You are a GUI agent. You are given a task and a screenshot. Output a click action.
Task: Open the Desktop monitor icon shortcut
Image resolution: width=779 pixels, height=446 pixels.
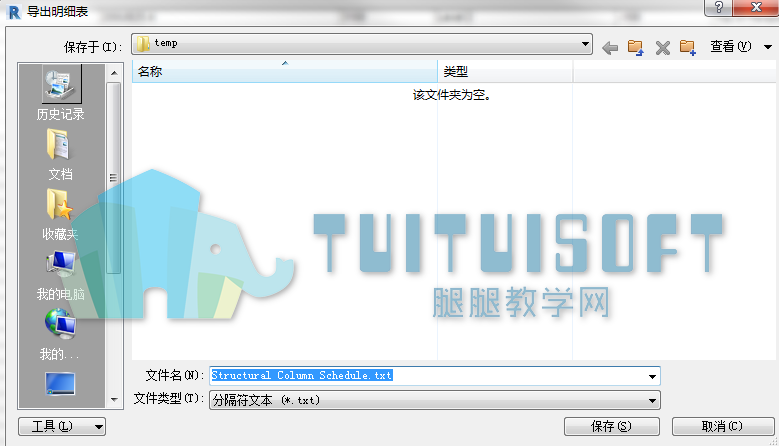click(x=60, y=384)
